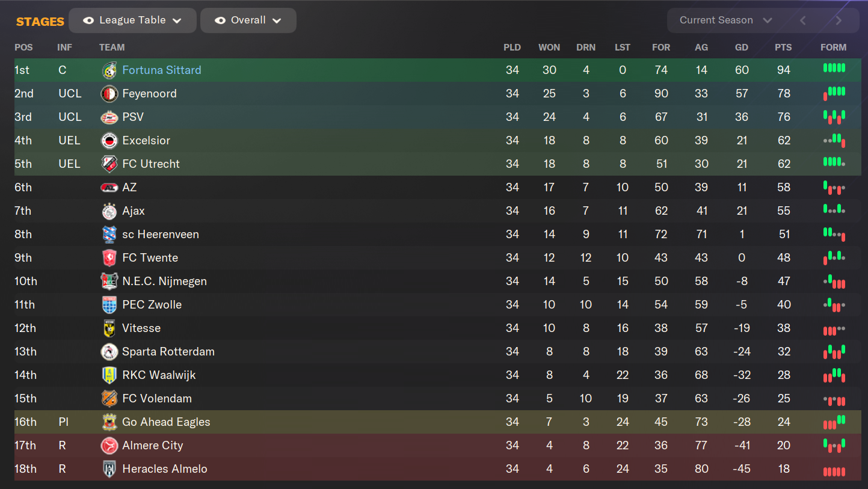Viewport: 868px width, 489px height.
Task: Click the FC Twente red badge
Action: coord(109,258)
